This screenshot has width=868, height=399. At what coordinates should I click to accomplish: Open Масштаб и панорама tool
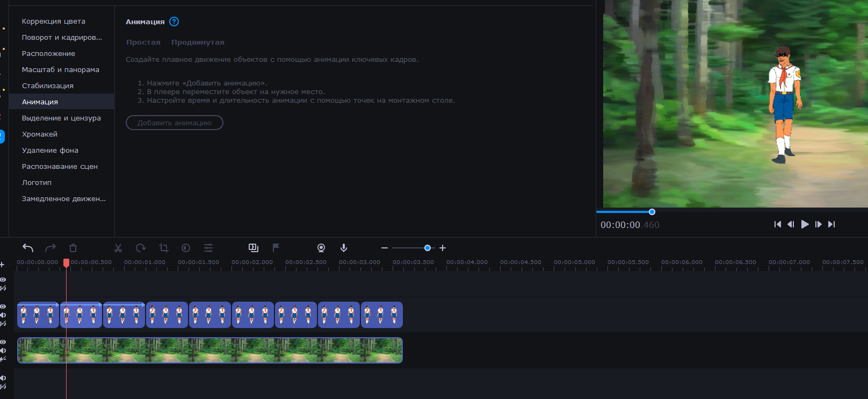(62, 70)
